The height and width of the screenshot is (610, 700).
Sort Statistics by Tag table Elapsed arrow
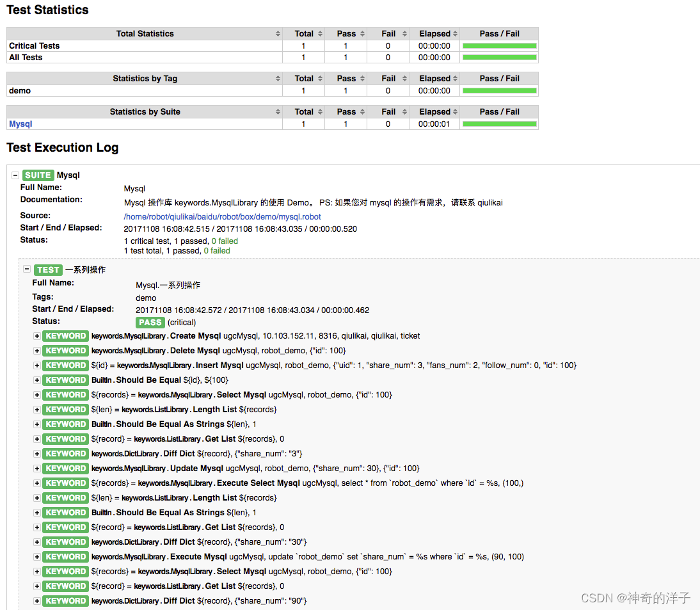pos(456,79)
